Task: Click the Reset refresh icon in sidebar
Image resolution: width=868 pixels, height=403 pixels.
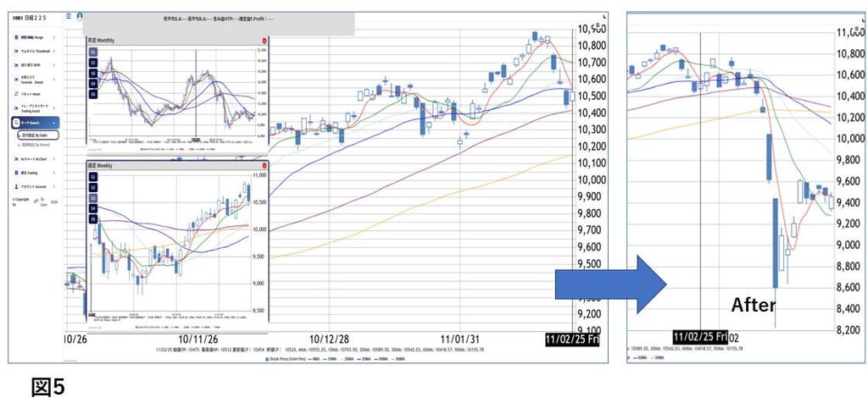Action: click(x=17, y=95)
